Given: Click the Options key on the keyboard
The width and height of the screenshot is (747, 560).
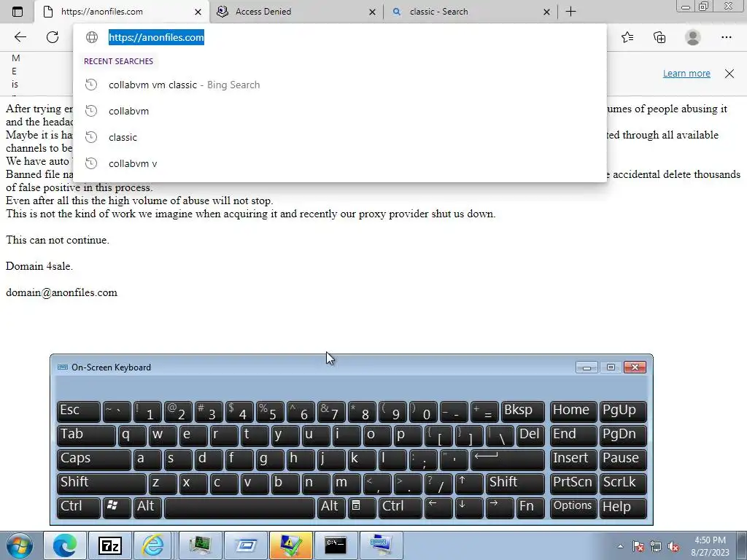Looking at the screenshot, I should tap(573, 507).
